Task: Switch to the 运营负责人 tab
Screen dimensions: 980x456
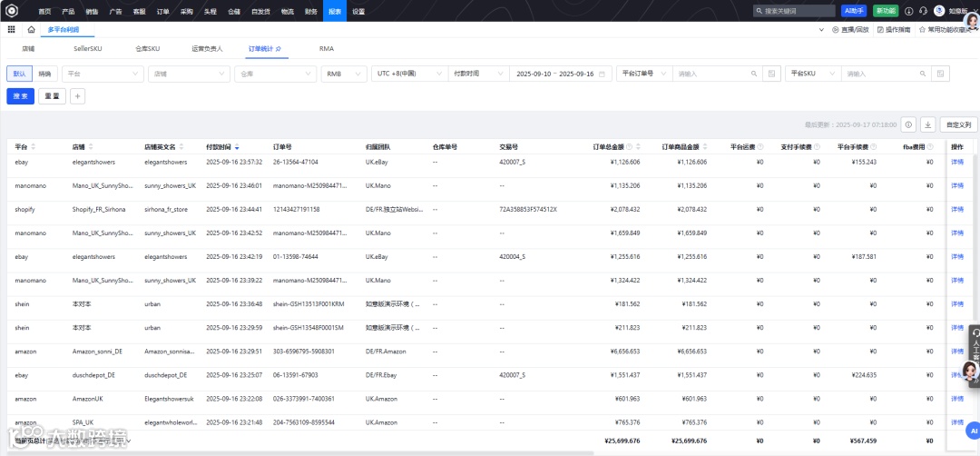Action: pos(207,48)
